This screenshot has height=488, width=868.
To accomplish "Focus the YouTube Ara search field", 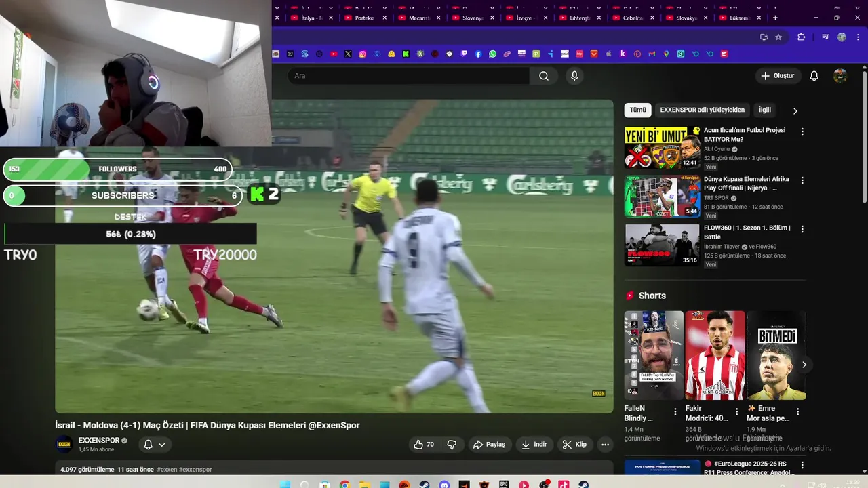I will [x=409, y=76].
